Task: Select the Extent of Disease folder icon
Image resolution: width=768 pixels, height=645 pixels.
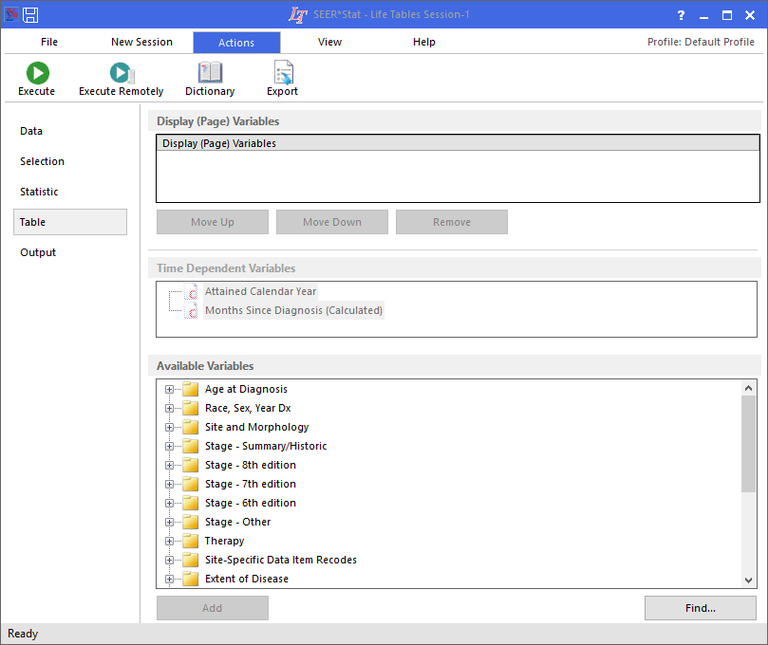Action: (190, 579)
